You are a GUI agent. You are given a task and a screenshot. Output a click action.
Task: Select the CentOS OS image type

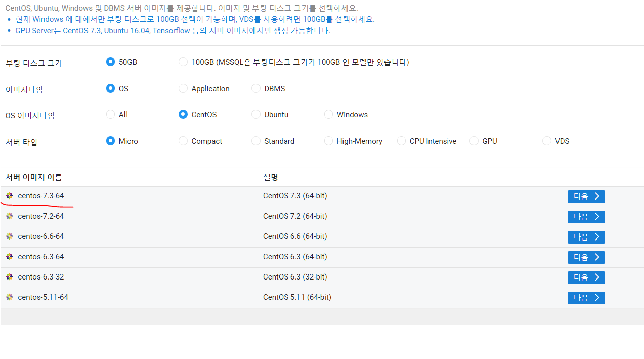click(x=183, y=114)
